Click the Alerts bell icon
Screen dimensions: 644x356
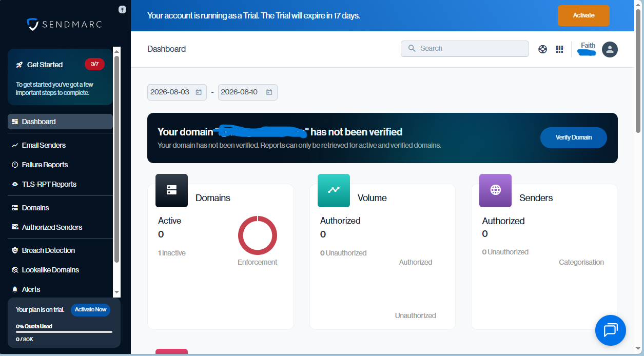pos(15,289)
